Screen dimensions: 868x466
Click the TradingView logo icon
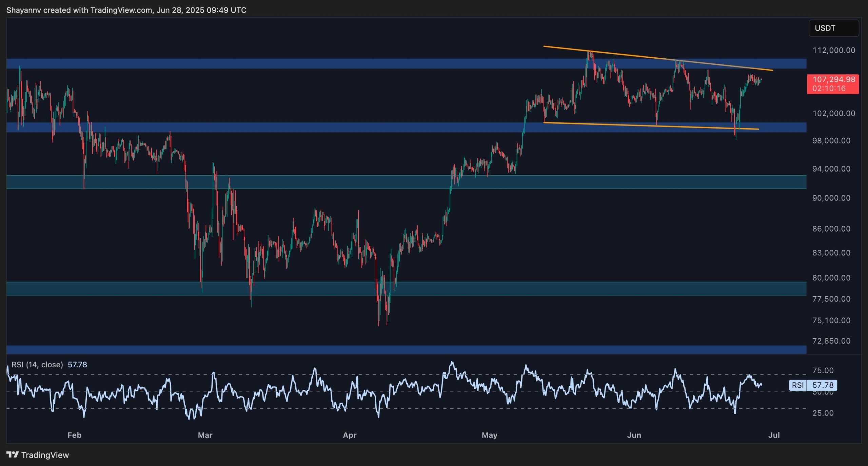point(13,454)
